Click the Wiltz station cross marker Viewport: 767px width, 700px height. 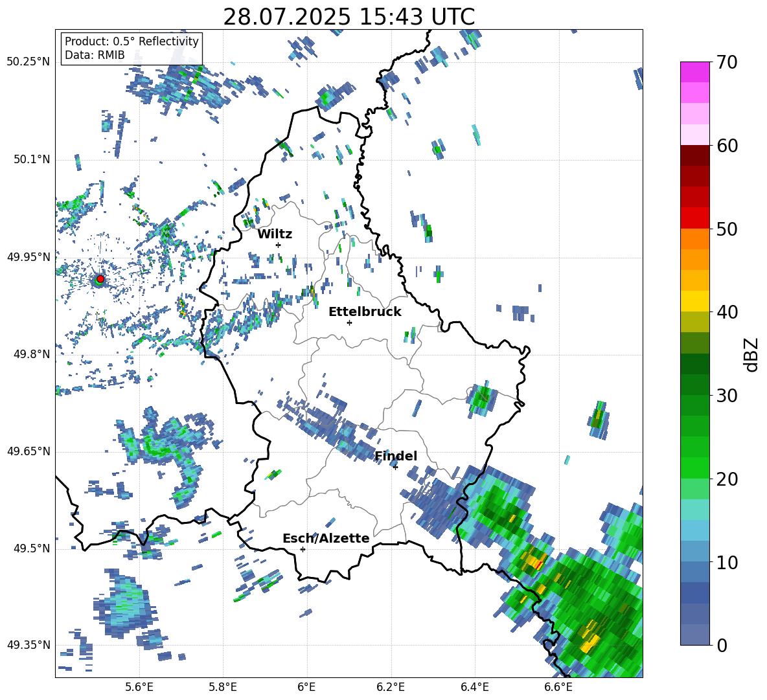pos(279,245)
